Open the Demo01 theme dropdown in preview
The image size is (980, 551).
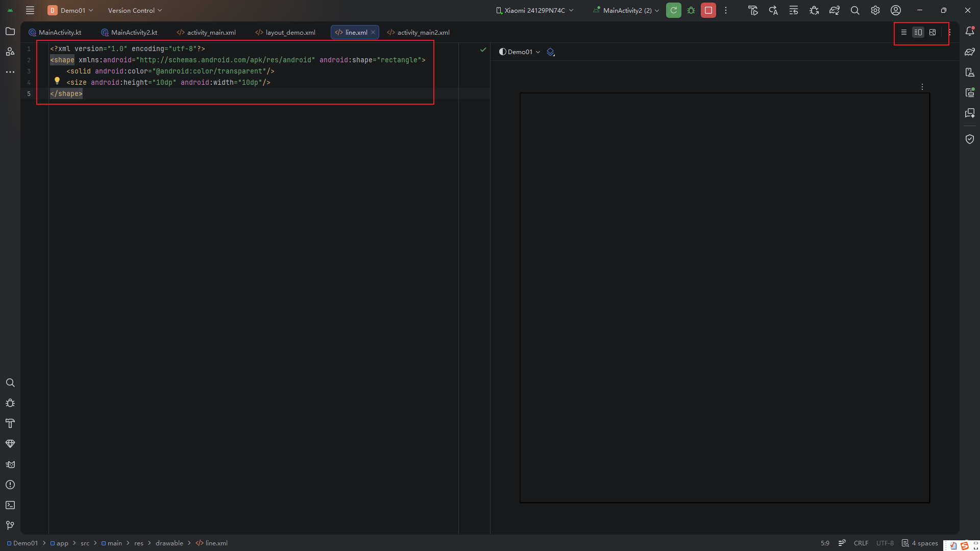coord(520,52)
